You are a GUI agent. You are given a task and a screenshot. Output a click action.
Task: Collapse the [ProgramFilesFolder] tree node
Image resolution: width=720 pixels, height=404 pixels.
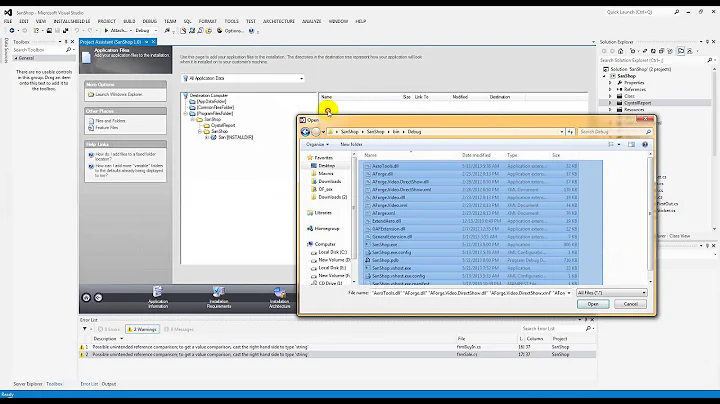point(186,113)
